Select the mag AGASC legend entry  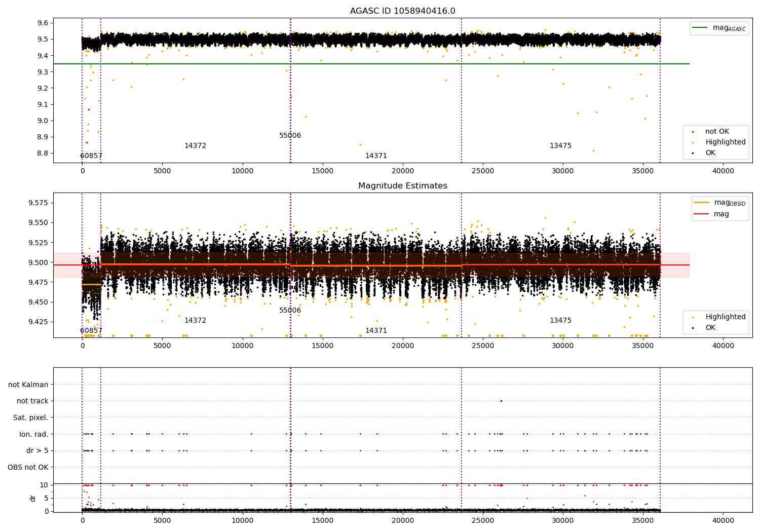(719, 28)
